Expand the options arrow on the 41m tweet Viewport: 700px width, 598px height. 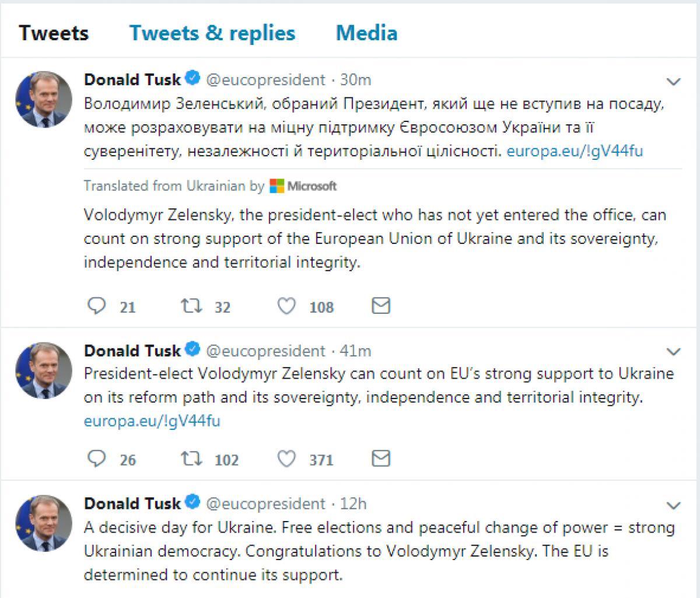tap(674, 352)
